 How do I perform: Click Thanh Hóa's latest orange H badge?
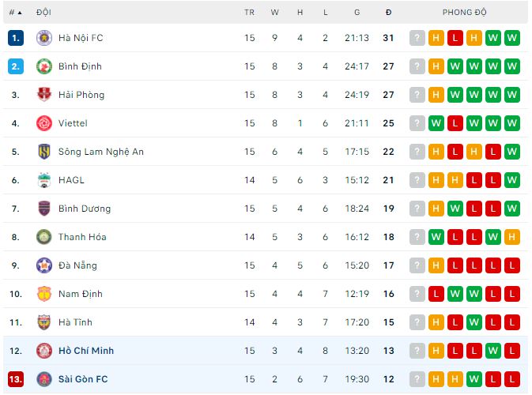[x=512, y=237]
